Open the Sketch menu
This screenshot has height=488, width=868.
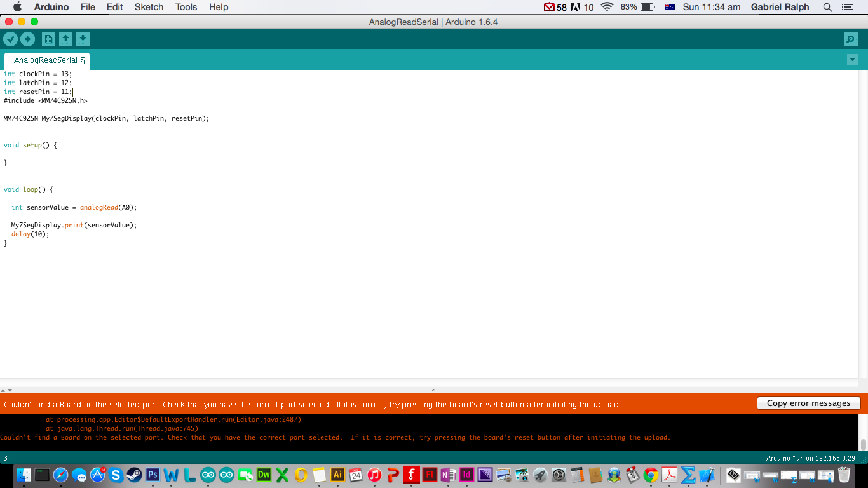pyautogui.click(x=149, y=7)
